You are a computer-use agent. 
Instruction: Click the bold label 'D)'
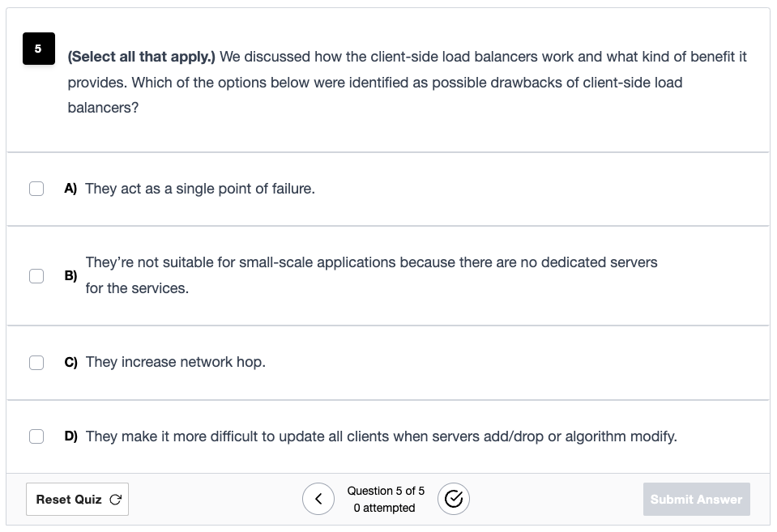[70, 436]
